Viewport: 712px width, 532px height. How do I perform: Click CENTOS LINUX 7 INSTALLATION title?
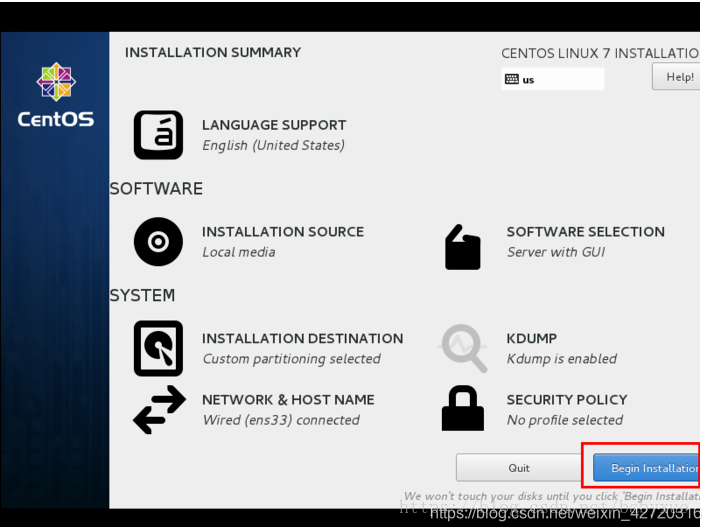(x=600, y=53)
